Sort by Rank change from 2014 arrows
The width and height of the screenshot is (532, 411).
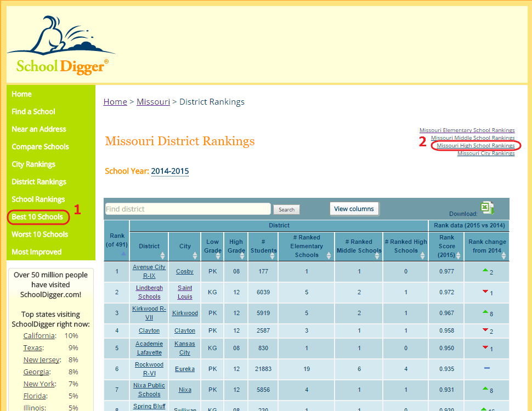[x=503, y=255]
